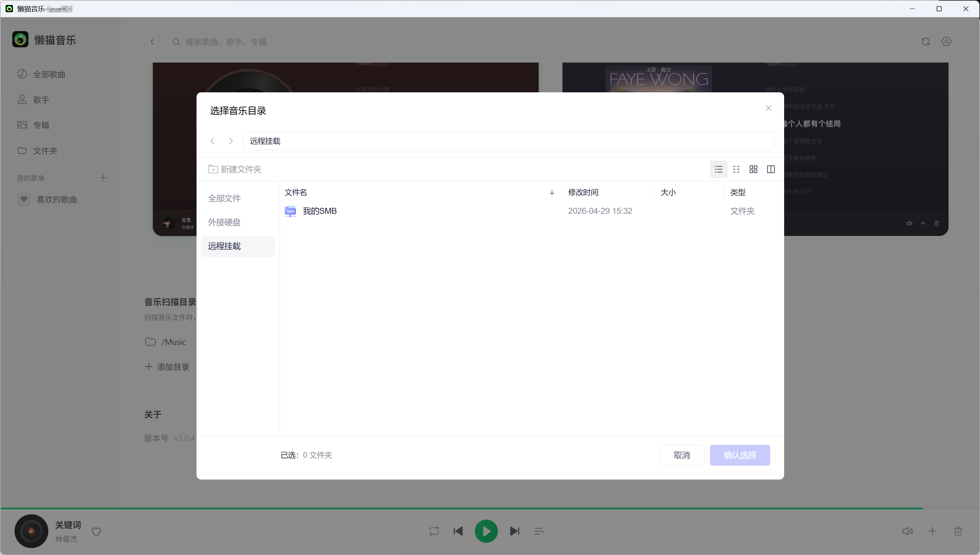Add a new playlist with the plus icon
The width and height of the screenshot is (980, 555).
tap(103, 178)
